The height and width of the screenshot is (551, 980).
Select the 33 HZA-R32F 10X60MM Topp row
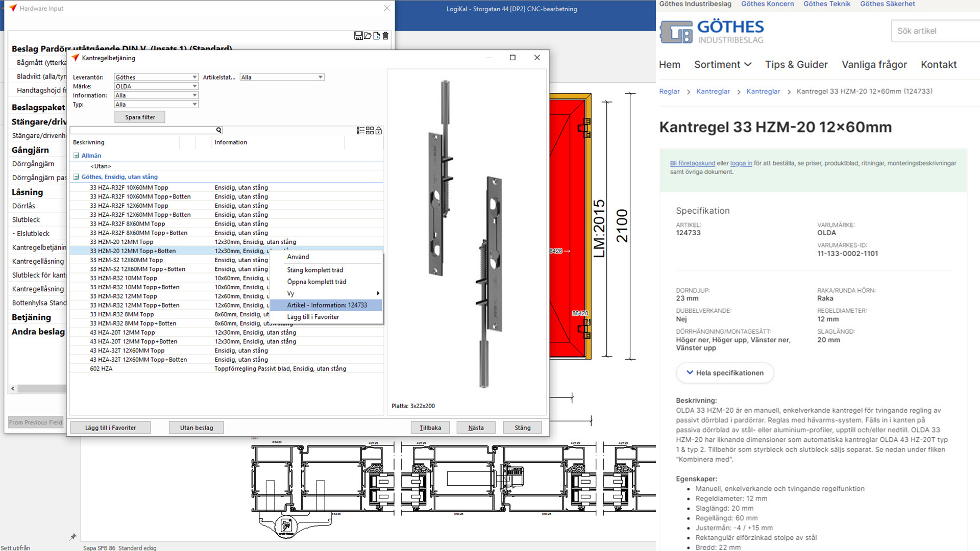coord(227,188)
